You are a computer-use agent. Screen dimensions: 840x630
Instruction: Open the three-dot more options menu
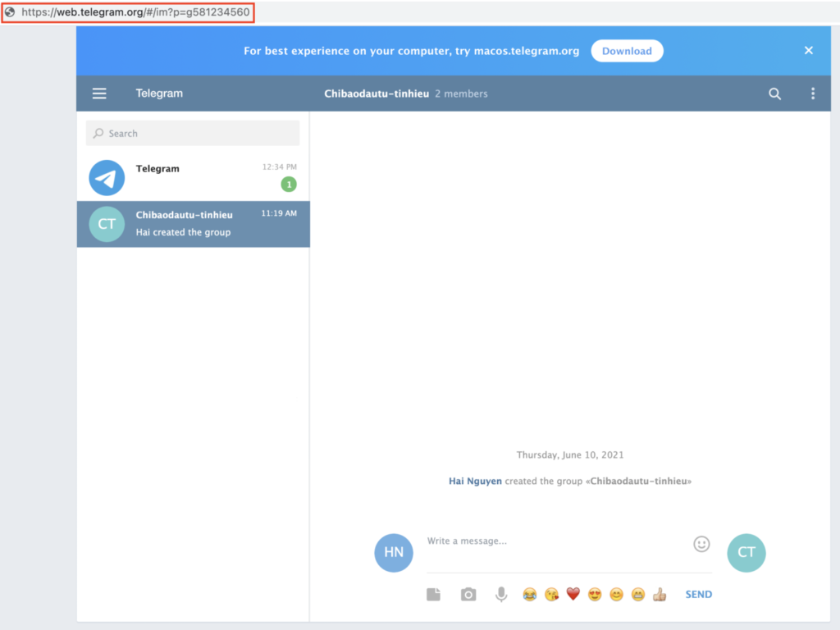tap(813, 94)
